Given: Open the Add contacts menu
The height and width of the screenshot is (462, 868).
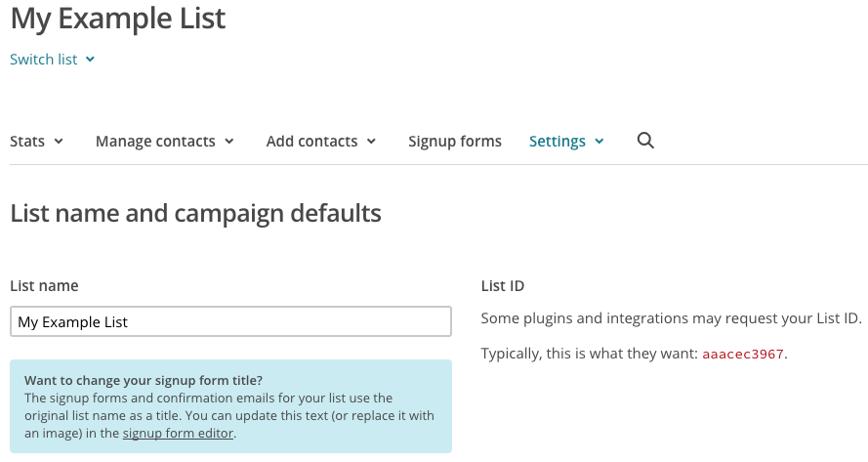Looking at the screenshot, I should (x=311, y=142).
